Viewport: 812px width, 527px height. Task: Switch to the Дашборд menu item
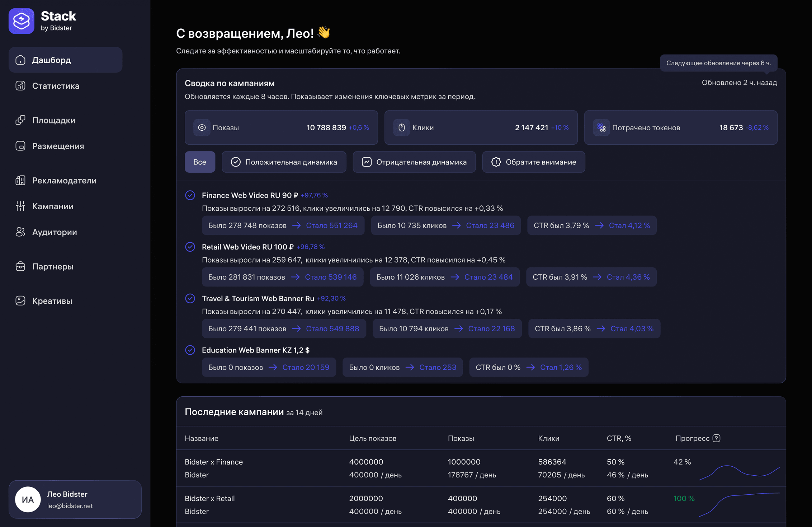pyautogui.click(x=52, y=60)
